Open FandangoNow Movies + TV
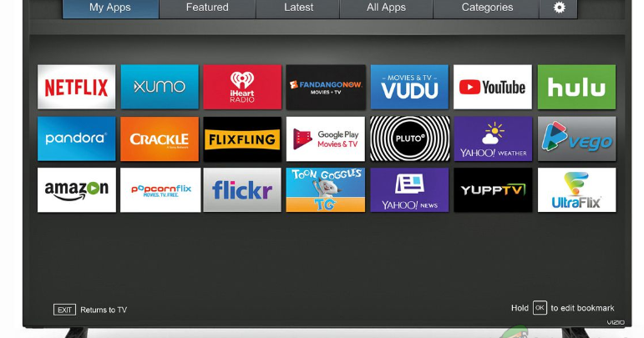Image resolution: width=644 pixels, height=338 pixels. click(x=326, y=87)
